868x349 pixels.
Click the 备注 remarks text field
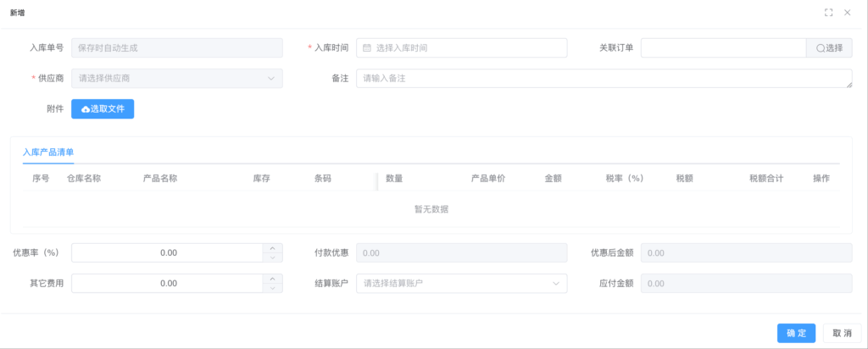tap(604, 79)
